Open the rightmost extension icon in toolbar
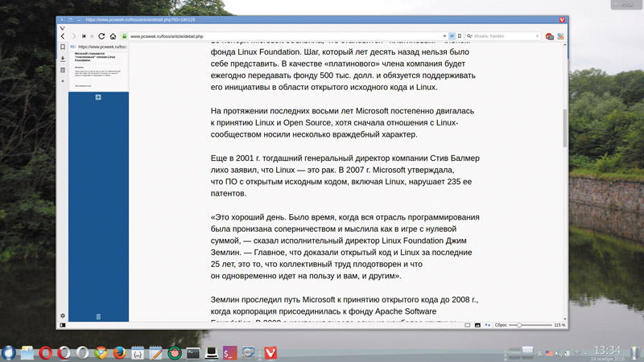The image size is (644, 362). [560, 36]
